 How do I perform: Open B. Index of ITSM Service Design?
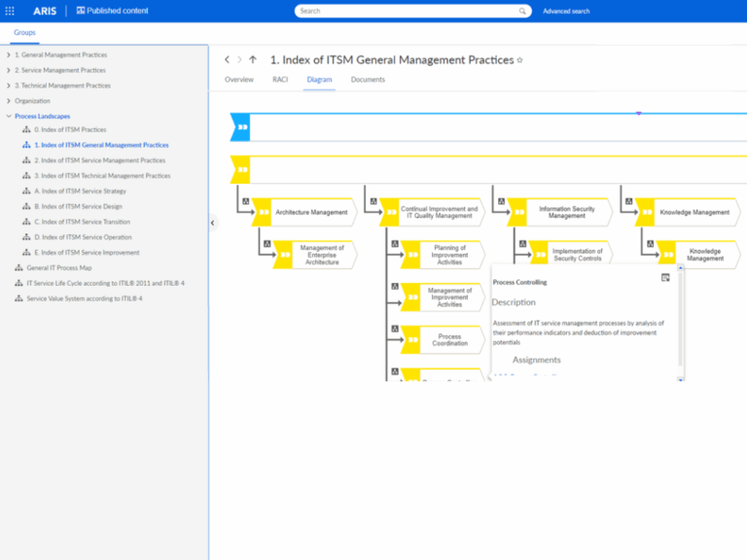click(x=78, y=206)
